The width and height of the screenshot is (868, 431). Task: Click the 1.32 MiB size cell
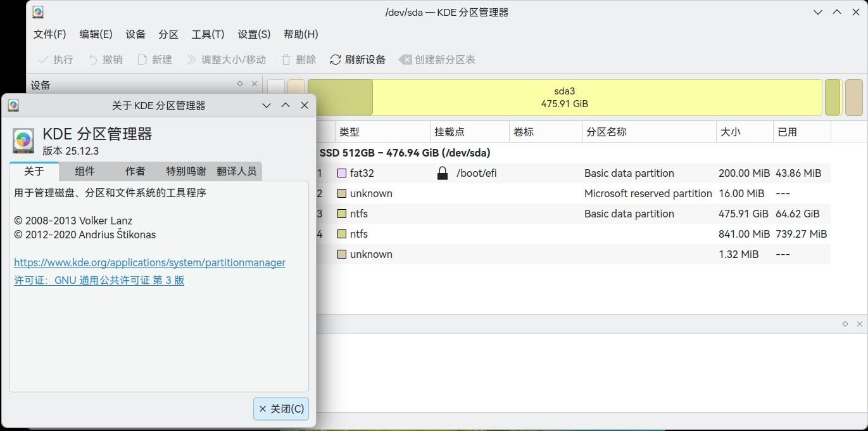(738, 254)
